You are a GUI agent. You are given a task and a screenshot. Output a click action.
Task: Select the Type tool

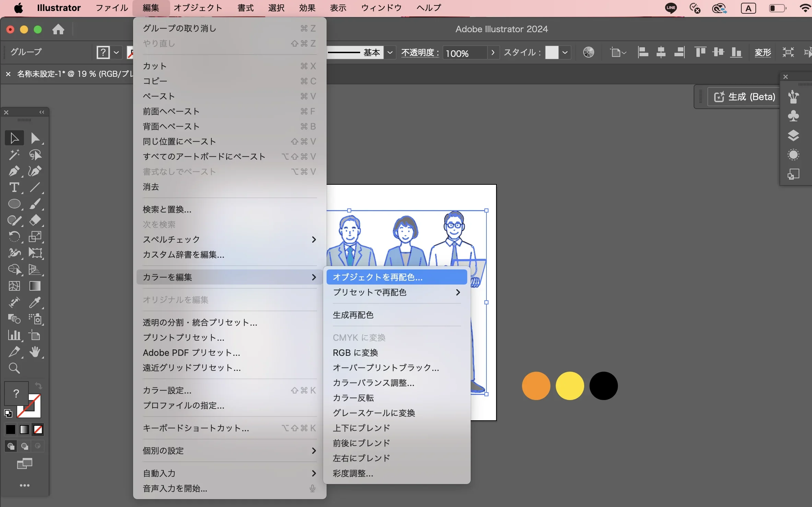tap(14, 187)
